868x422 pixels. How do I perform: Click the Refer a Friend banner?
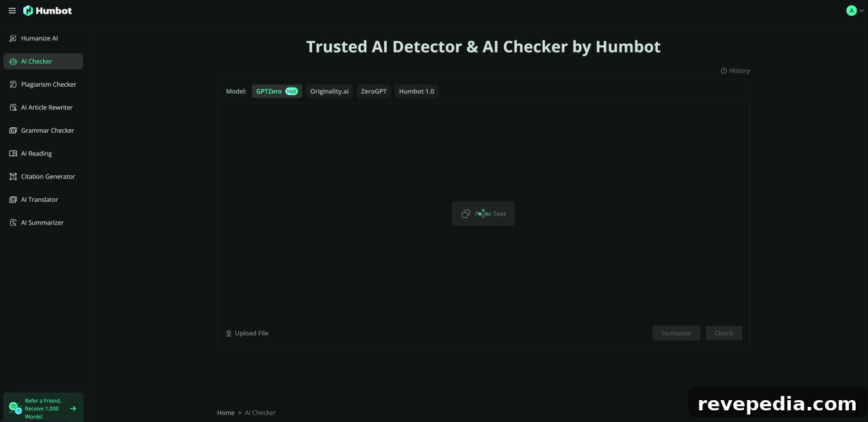pyautogui.click(x=43, y=408)
